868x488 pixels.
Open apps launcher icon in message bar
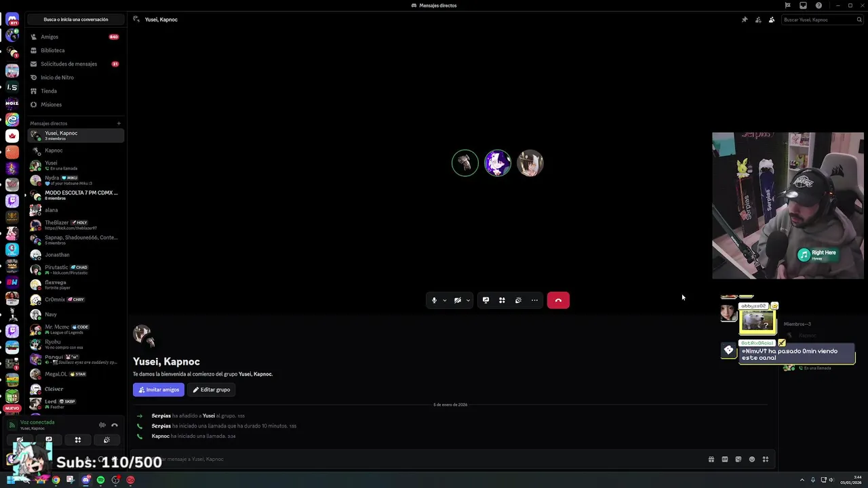click(x=765, y=460)
